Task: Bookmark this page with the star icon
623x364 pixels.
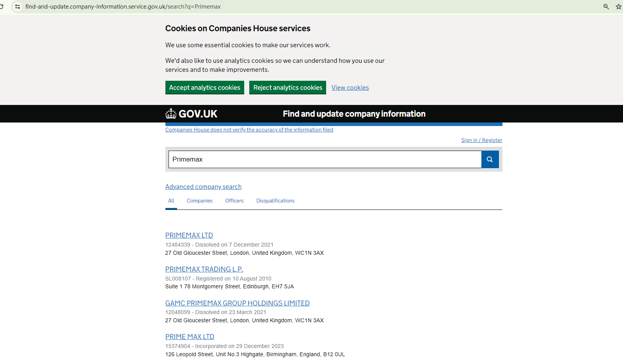Action: pyautogui.click(x=619, y=7)
